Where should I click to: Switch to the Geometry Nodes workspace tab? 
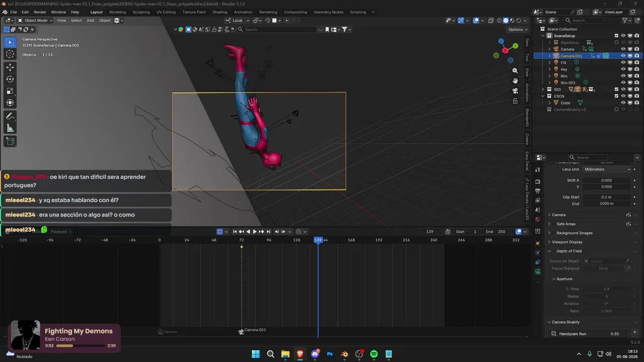329,12
